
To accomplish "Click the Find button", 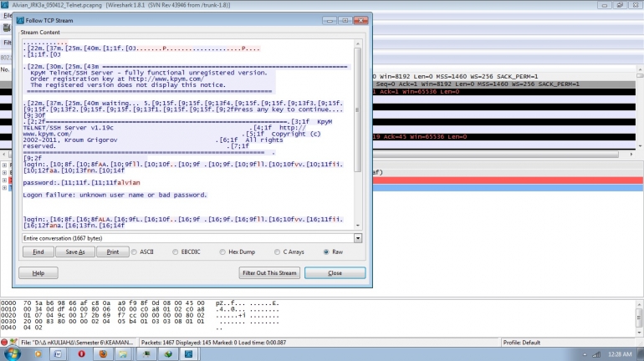I will click(x=38, y=252).
